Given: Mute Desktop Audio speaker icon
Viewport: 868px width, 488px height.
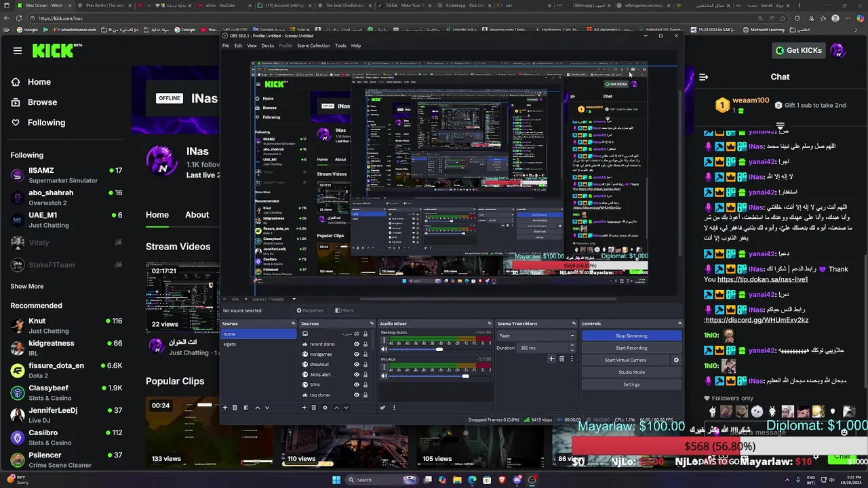Looking at the screenshot, I should click(x=384, y=349).
